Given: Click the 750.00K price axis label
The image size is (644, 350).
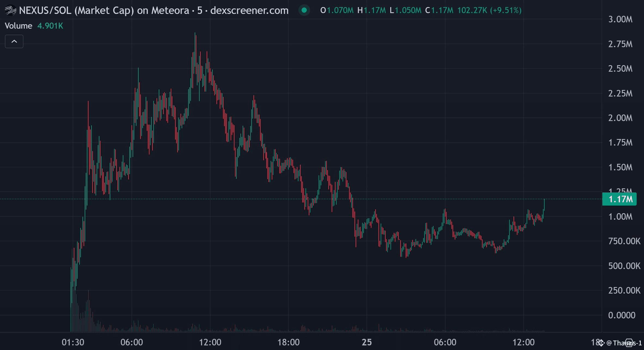Looking at the screenshot, I should [x=624, y=241].
